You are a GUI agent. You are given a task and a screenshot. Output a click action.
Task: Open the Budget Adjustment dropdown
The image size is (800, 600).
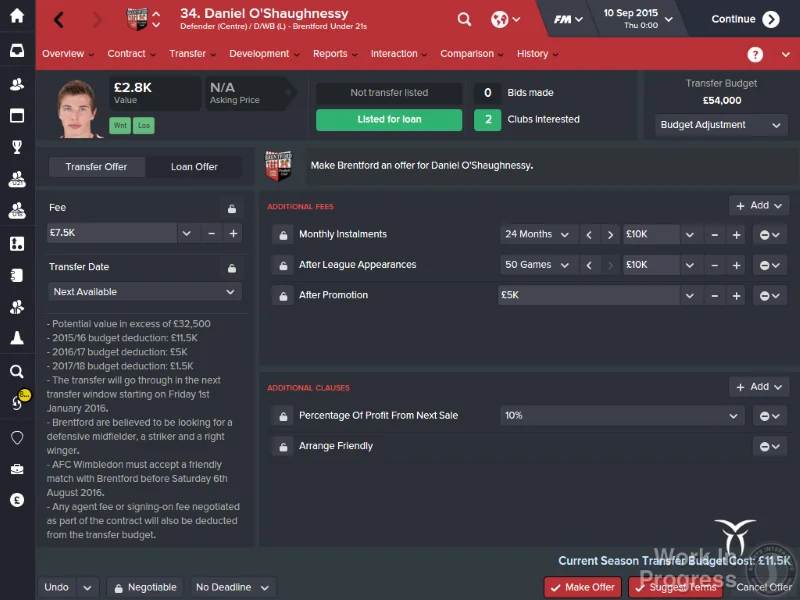(720, 125)
